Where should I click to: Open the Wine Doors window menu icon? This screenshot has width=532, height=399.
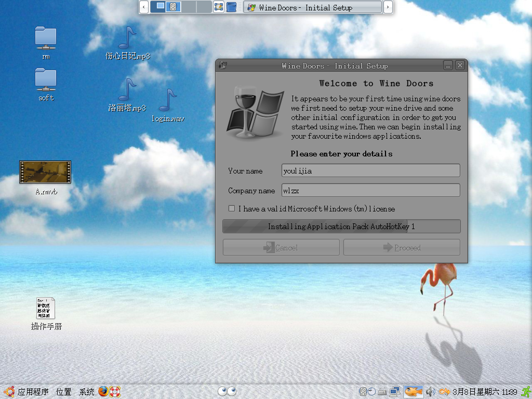point(223,65)
